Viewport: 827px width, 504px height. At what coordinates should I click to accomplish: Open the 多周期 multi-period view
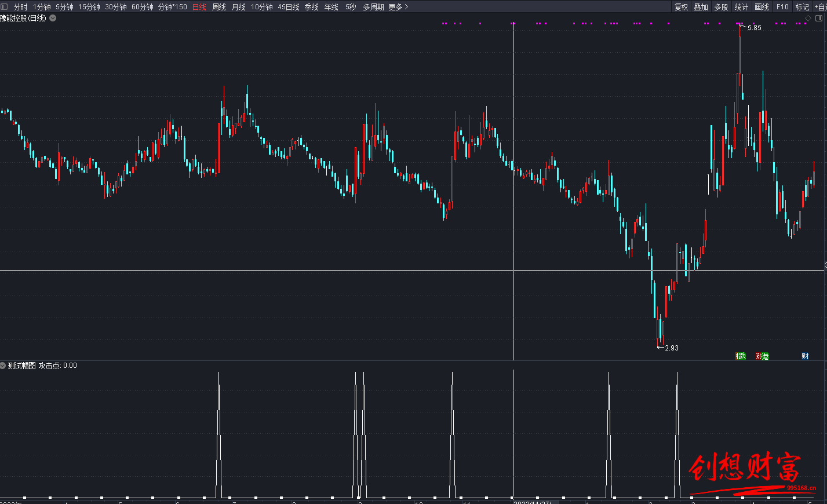pos(373,7)
